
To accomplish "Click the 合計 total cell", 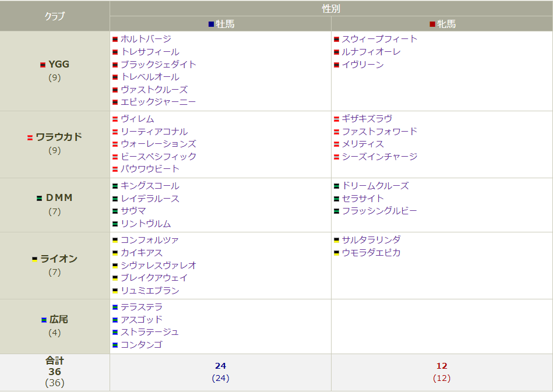I will [54, 368].
